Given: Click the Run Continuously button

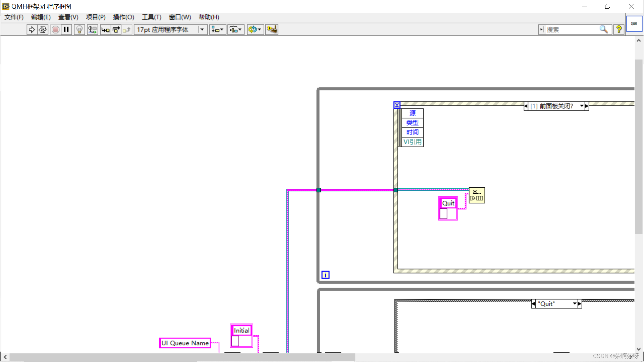Looking at the screenshot, I should 43,30.
